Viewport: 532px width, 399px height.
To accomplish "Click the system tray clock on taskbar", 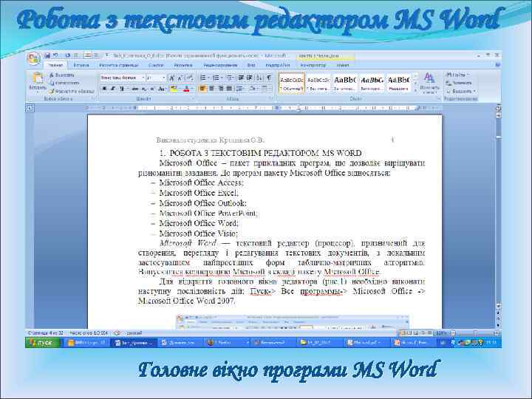I will 491,343.
